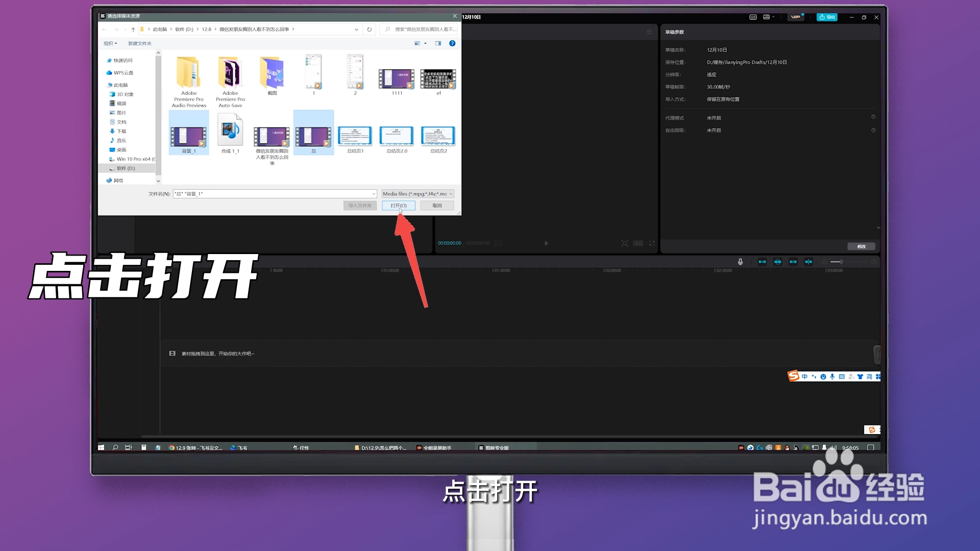
Task: Select the Win 10 Pro x64 drive
Action: tap(133, 159)
